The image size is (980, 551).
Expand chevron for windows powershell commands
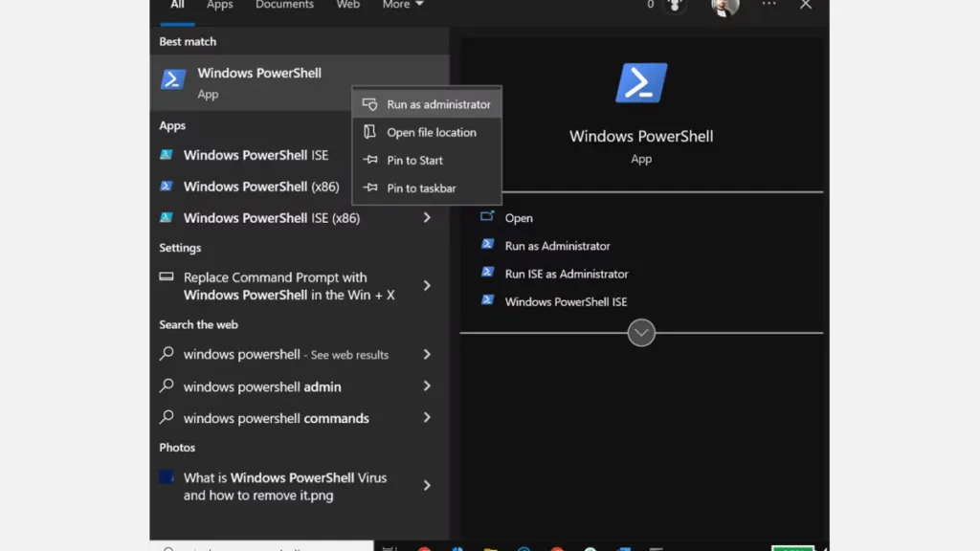[x=427, y=417]
